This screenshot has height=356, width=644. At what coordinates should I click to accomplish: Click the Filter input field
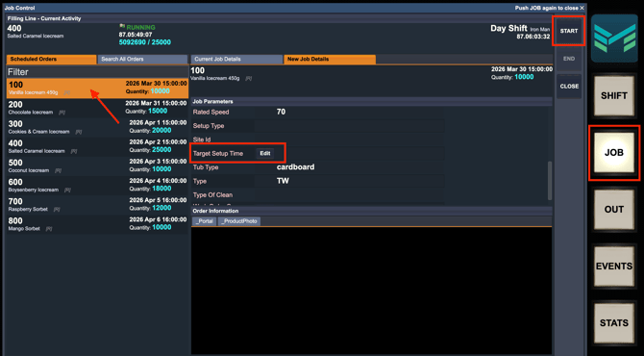pyautogui.click(x=97, y=72)
